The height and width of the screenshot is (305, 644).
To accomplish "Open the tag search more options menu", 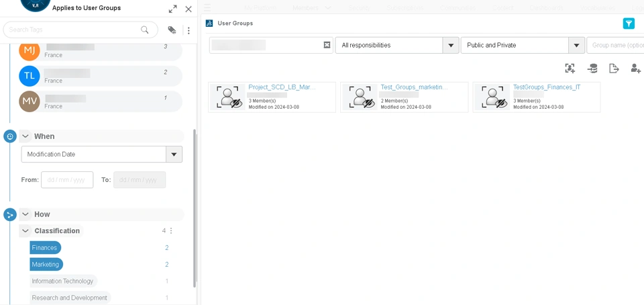I will (x=189, y=30).
